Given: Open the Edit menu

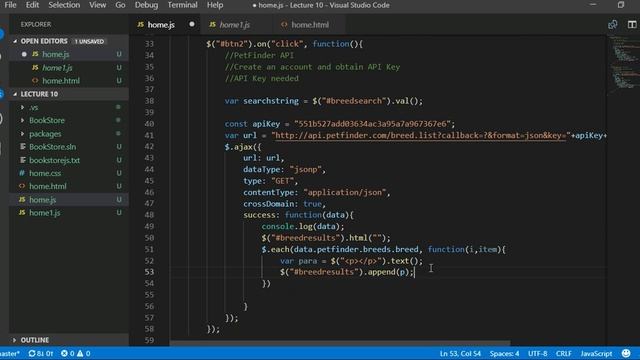Looking at the screenshot, I should click(32, 5).
